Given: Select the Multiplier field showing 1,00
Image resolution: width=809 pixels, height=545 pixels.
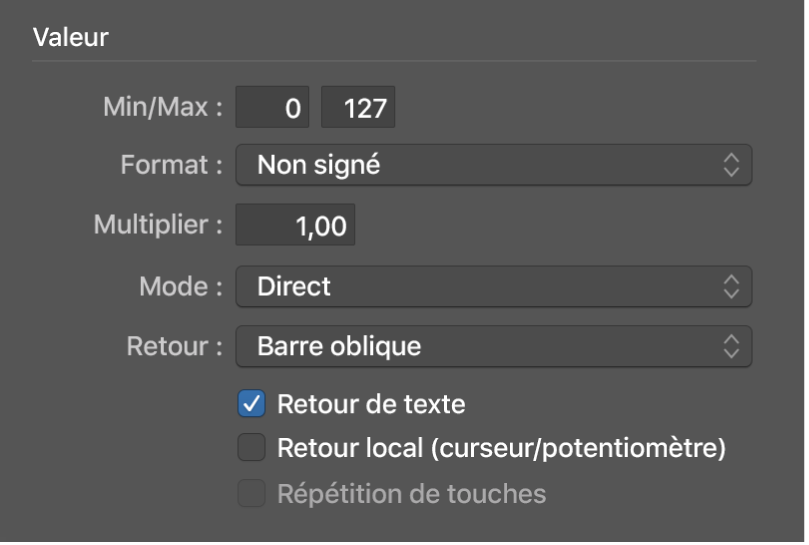Looking at the screenshot, I should pyautogui.click(x=295, y=226).
